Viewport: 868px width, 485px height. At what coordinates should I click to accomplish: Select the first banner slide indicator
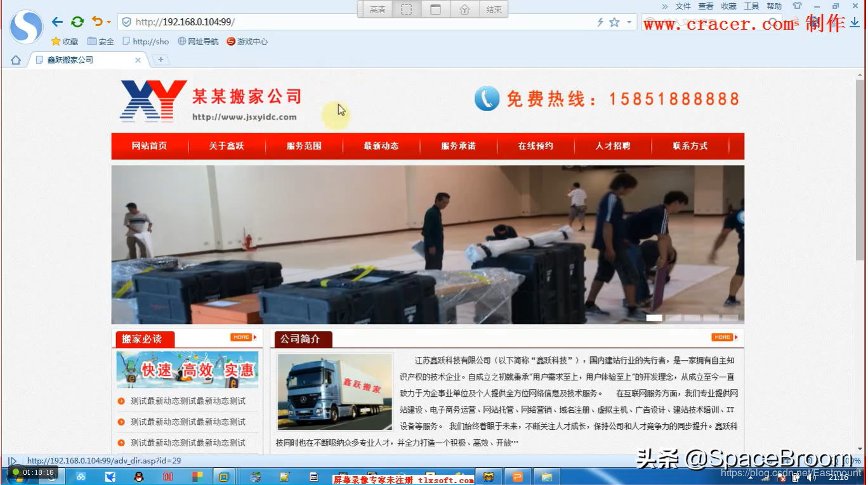[654, 318]
